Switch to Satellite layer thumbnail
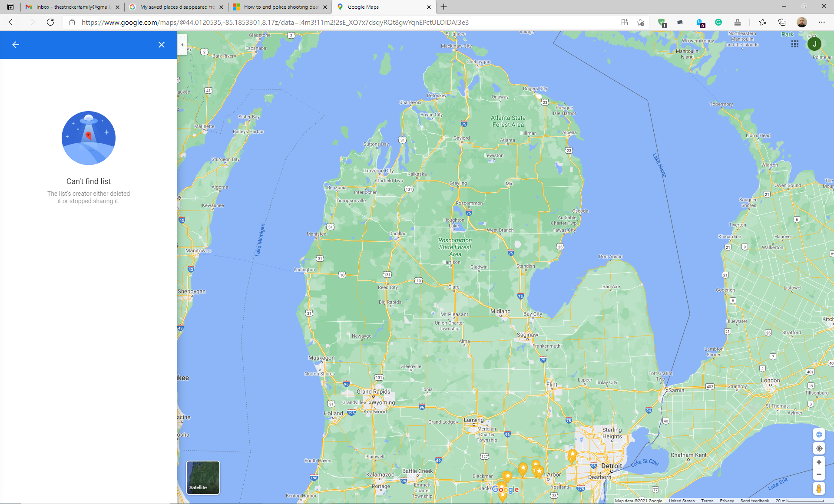Viewport: 834px width, 504px height. [x=203, y=478]
